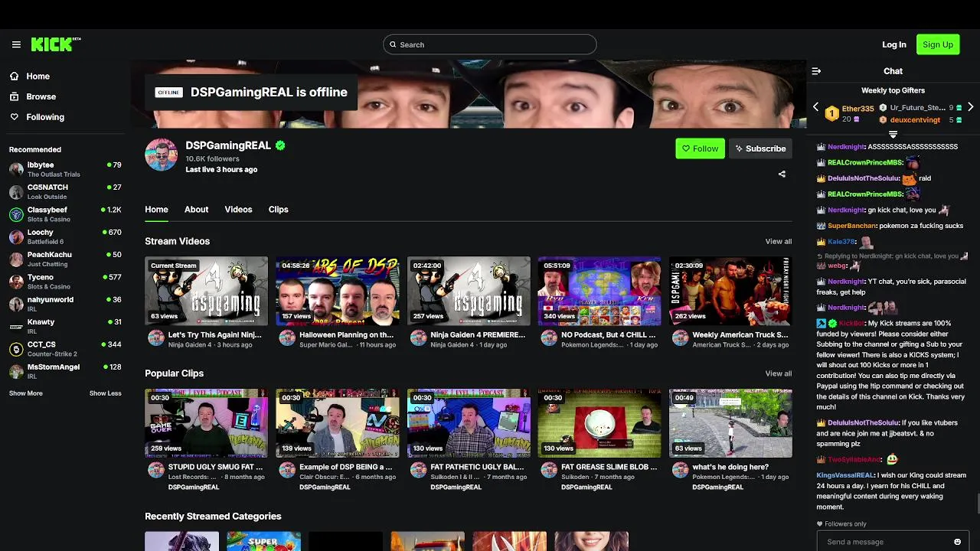Viewport: 980px width, 551px height.
Task: Click Last live 3 hours ago text
Action: tap(221, 169)
